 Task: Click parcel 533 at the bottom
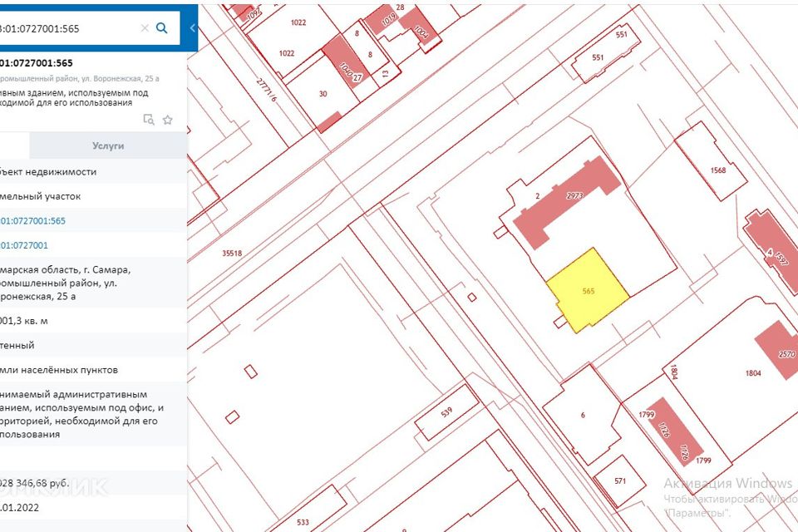pyautogui.click(x=303, y=522)
